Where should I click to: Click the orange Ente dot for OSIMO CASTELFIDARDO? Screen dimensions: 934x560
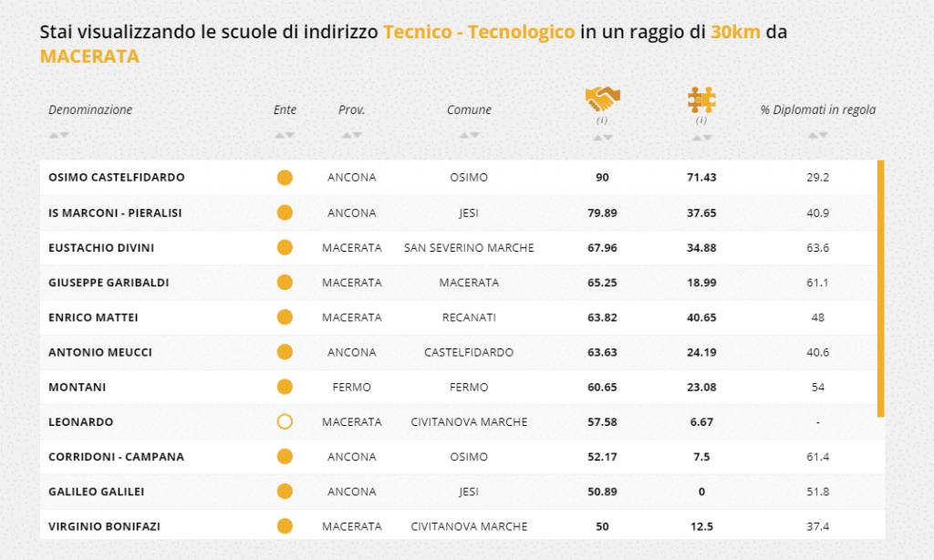tap(285, 178)
